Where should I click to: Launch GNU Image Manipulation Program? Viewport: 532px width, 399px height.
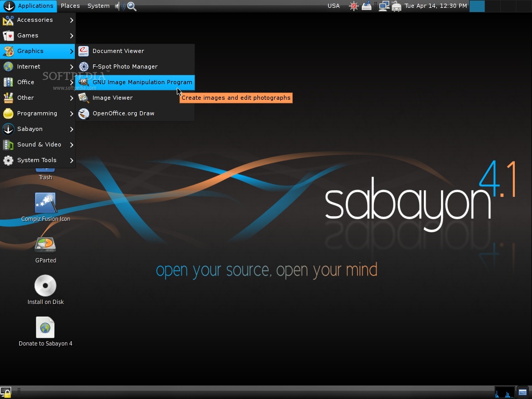pyautogui.click(x=135, y=83)
